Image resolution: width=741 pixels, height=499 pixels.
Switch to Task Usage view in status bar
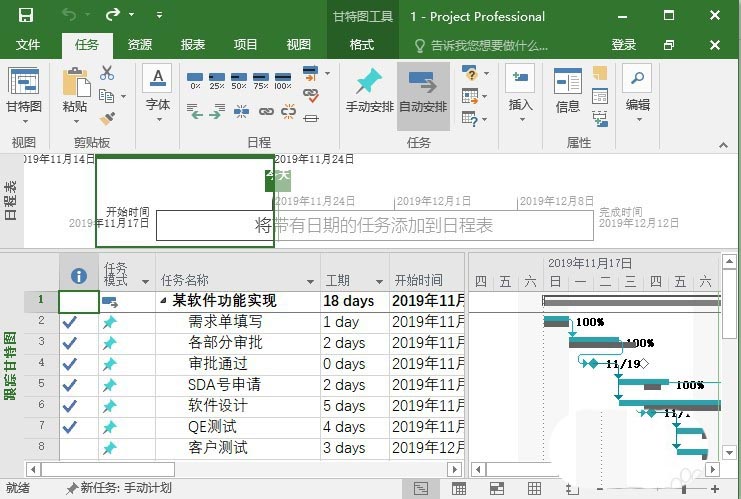[458, 489]
